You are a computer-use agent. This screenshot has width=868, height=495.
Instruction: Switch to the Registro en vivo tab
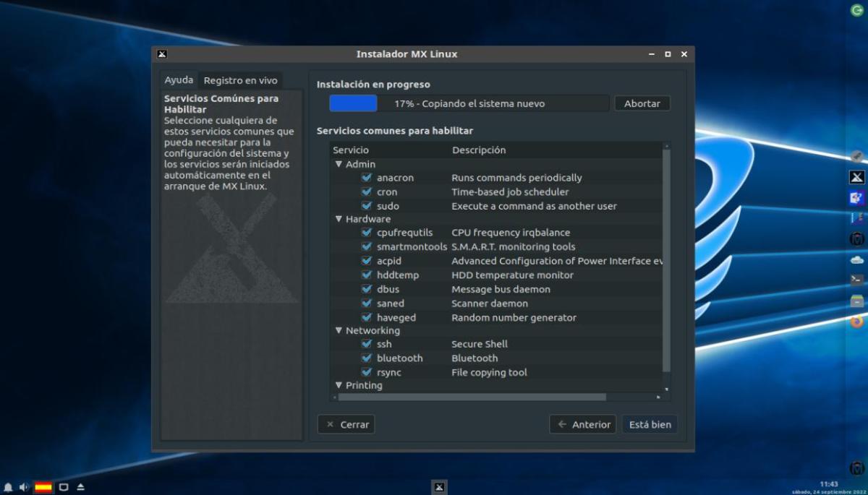[x=240, y=80]
